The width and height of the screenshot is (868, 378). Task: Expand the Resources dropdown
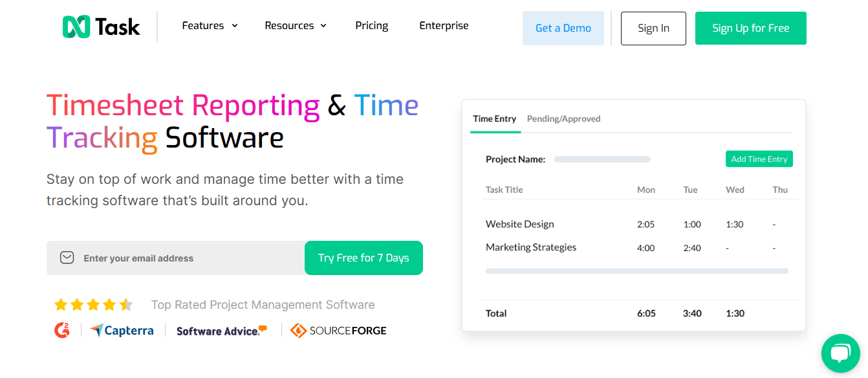coord(295,25)
